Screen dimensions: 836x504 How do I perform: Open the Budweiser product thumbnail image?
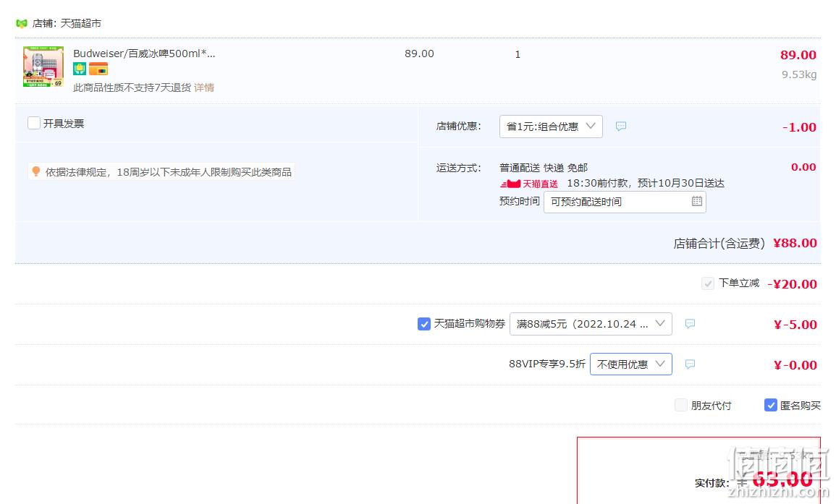coord(43,67)
